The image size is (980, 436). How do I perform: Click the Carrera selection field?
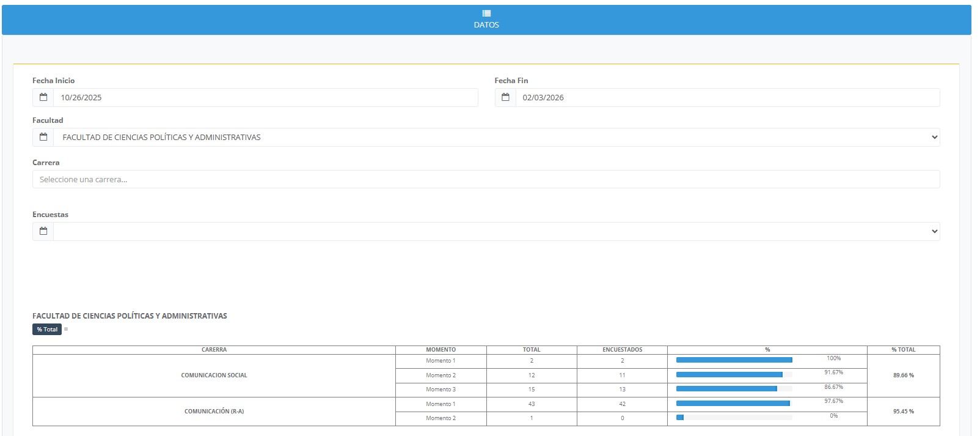click(x=486, y=179)
